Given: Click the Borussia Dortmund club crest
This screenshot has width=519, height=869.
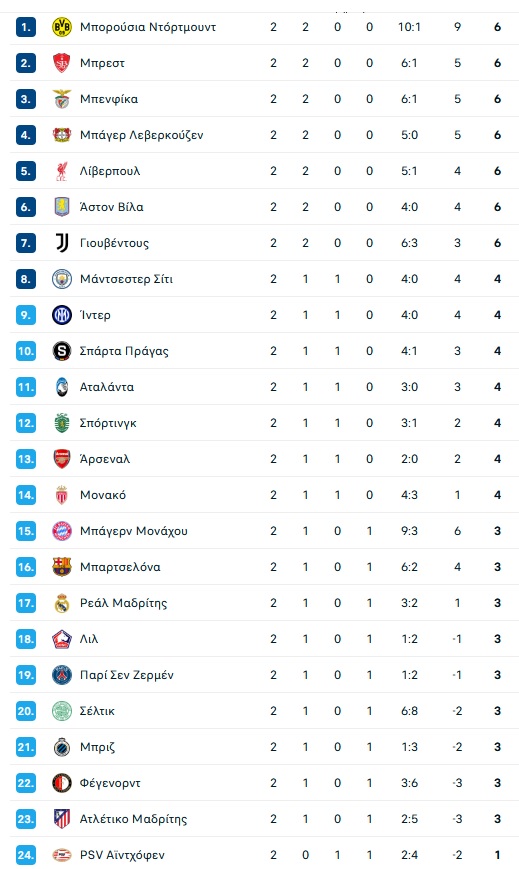Looking at the screenshot, I should pos(62,27).
